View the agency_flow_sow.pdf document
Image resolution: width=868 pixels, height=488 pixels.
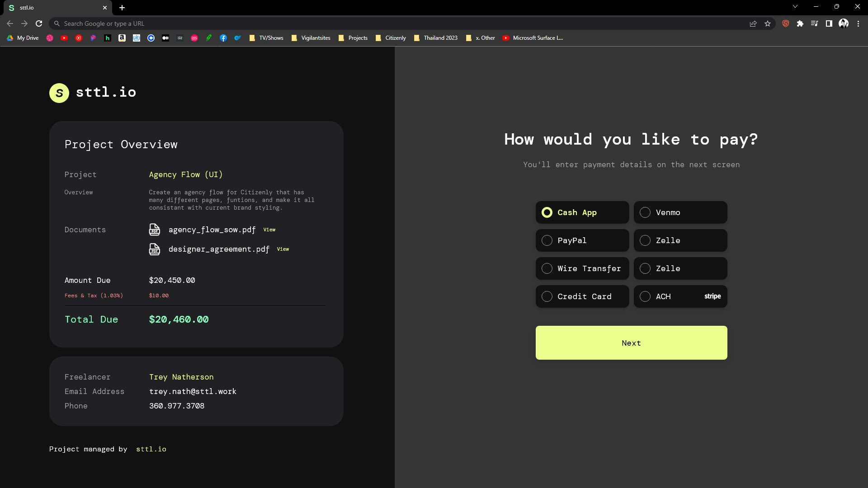[269, 230]
